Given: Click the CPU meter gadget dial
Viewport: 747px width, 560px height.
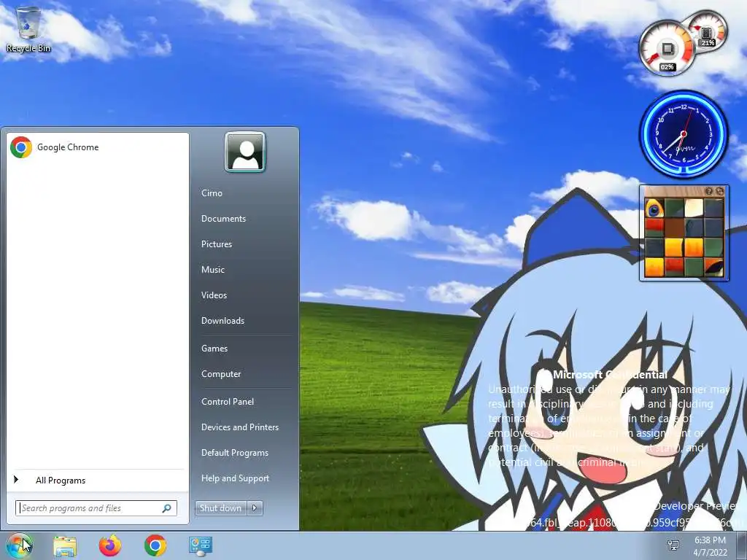Looking at the screenshot, I should [667, 50].
